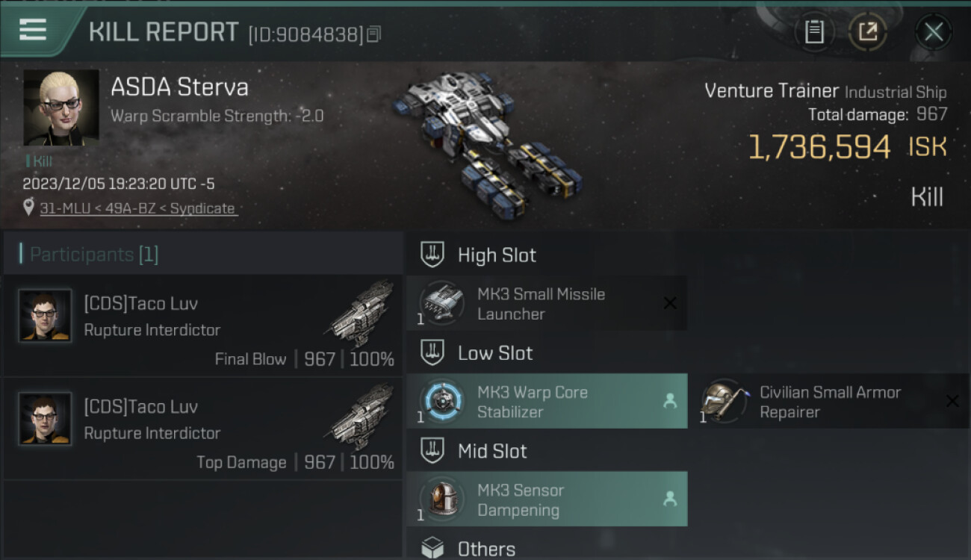Copy the kill report ID icon
Image resolution: width=971 pixels, height=560 pixels.
coord(374,34)
